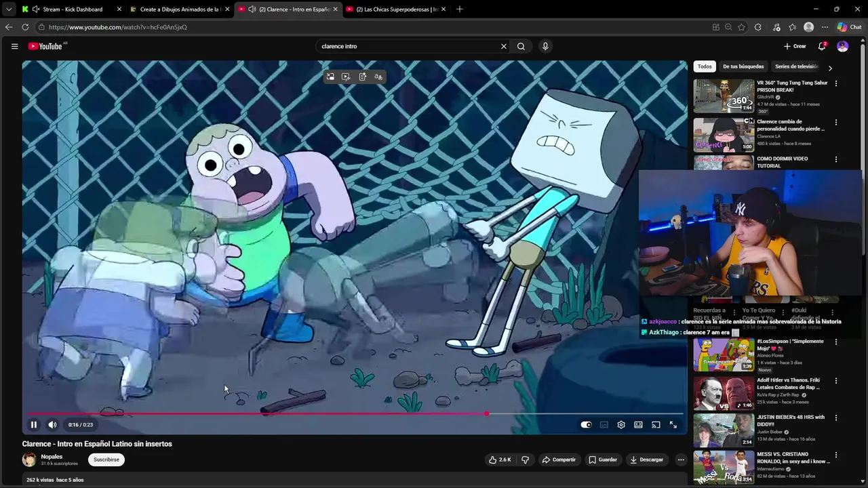Toggle audio icon on the Clarence tab
Viewport: 868px width, 488px height.
coord(252,9)
